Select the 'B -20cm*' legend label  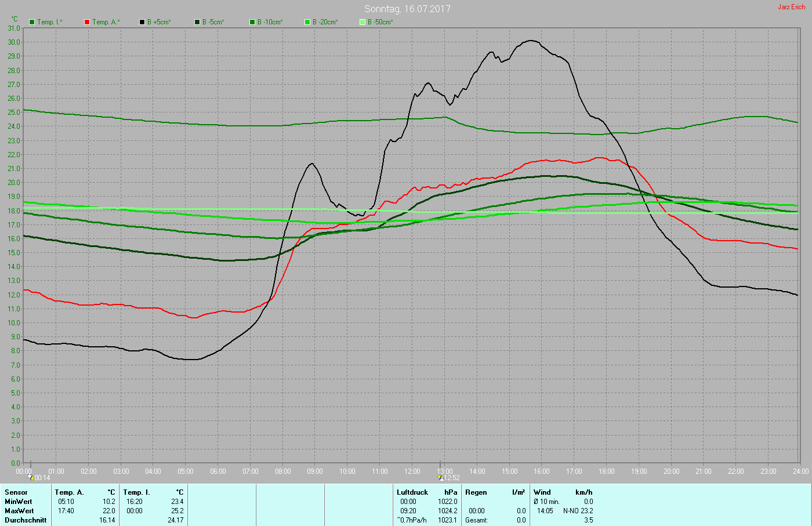(x=325, y=22)
